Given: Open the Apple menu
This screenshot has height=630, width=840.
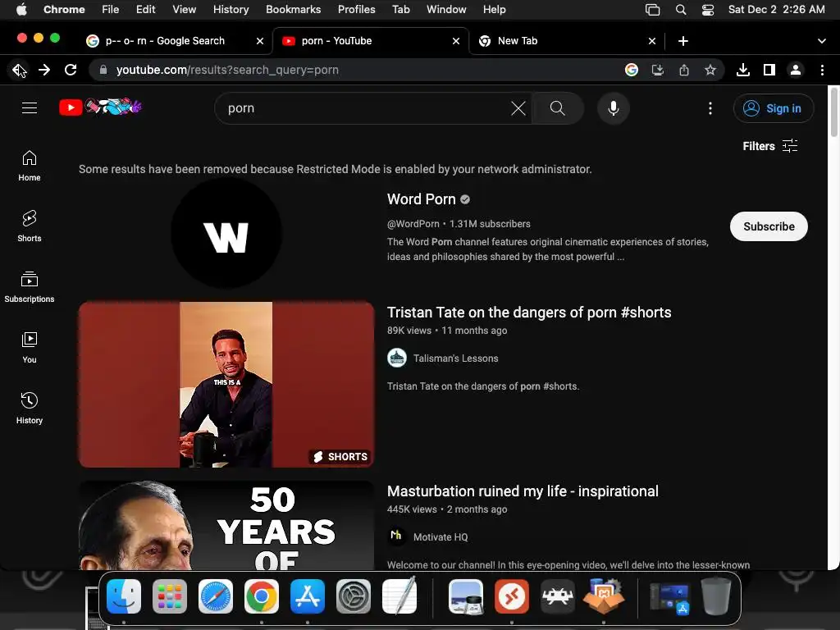Looking at the screenshot, I should pos(21,9).
